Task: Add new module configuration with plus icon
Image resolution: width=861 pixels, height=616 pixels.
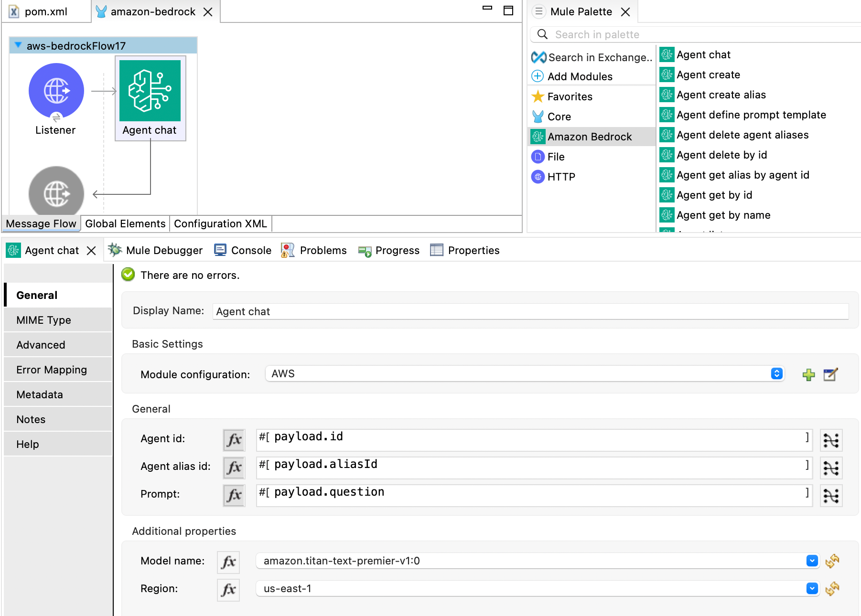Action: tap(808, 375)
